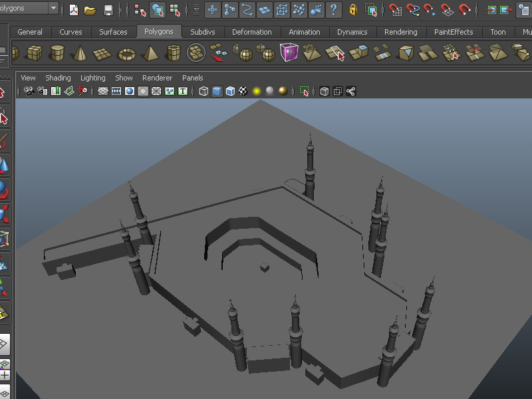532x399 pixels.
Task: Click the surfaces selection mask icon
Action: (264, 10)
